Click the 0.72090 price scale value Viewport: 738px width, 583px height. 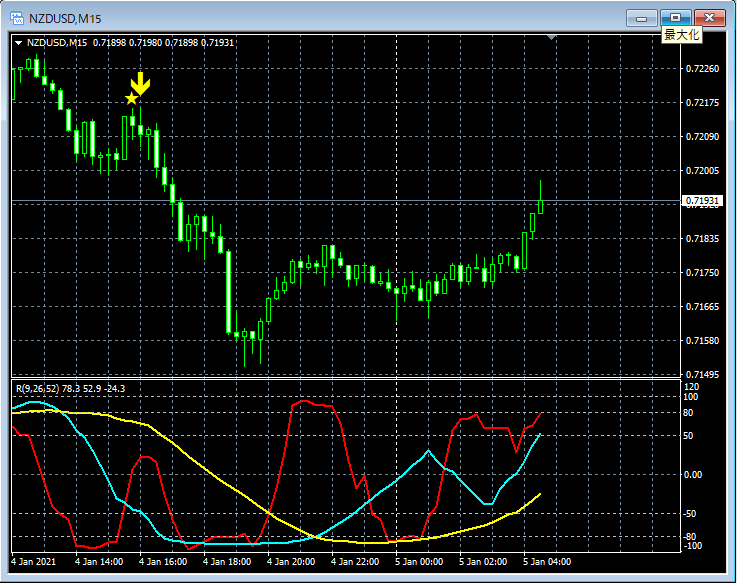[x=702, y=136]
